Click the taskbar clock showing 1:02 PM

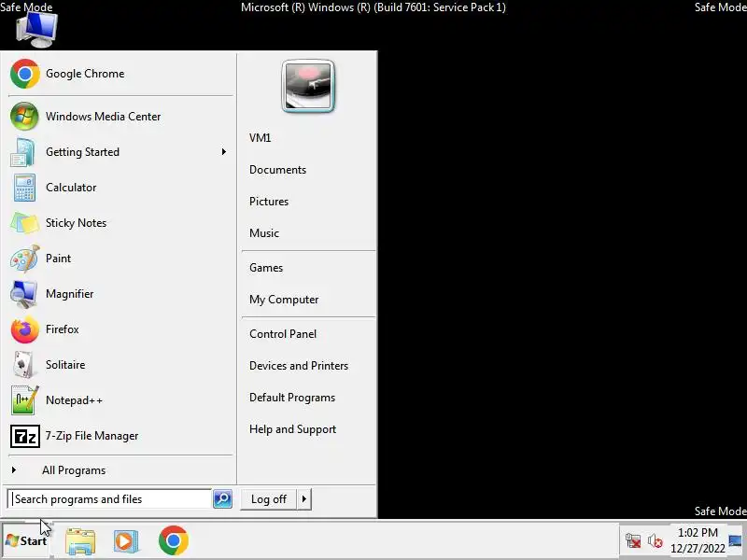(698, 533)
